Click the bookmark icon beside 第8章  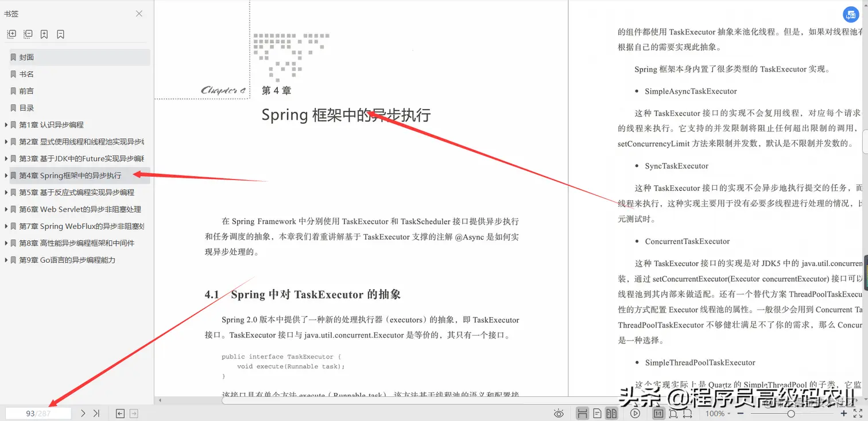click(x=13, y=243)
